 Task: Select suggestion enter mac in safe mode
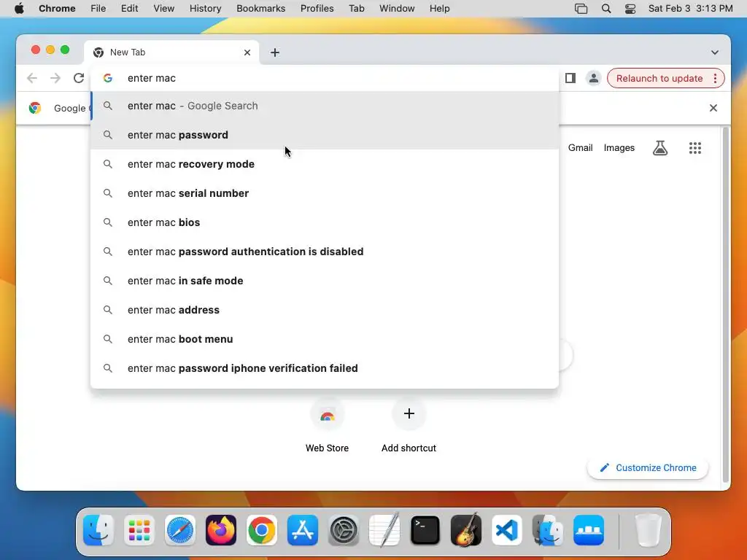click(x=325, y=281)
